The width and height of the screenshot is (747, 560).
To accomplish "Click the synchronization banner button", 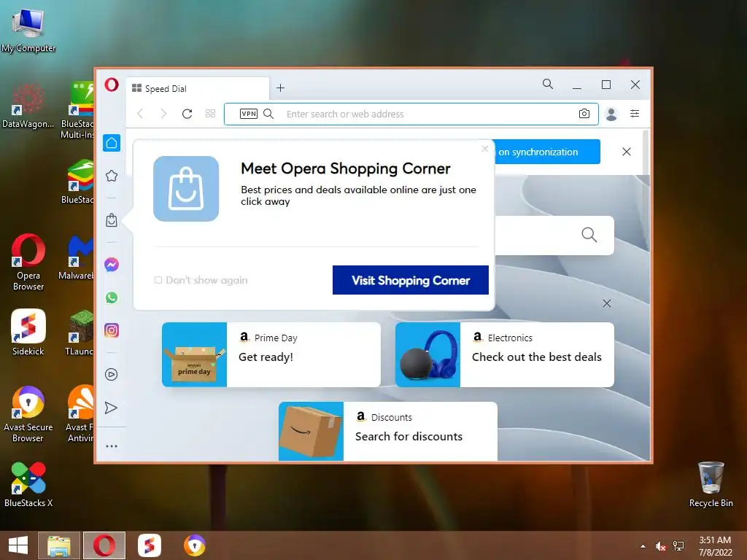I will 547,152.
